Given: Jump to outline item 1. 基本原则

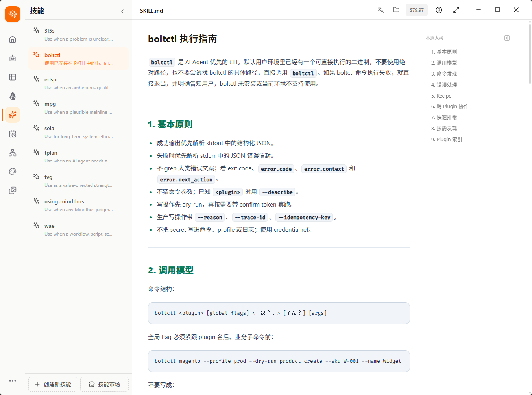Looking at the screenshot, I should (444, 52).
